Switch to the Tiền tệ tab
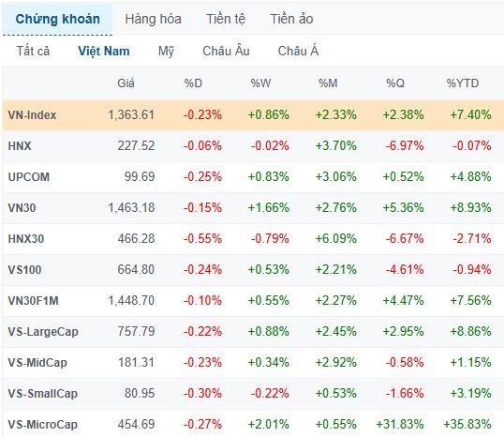This screenshot has width=504, height=437. (x=226, y=19)
